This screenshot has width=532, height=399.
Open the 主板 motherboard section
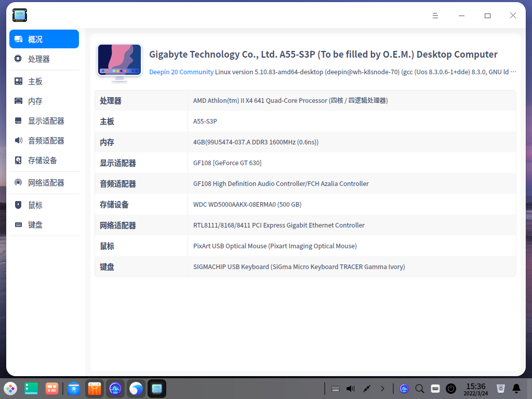tap(44, 82)
